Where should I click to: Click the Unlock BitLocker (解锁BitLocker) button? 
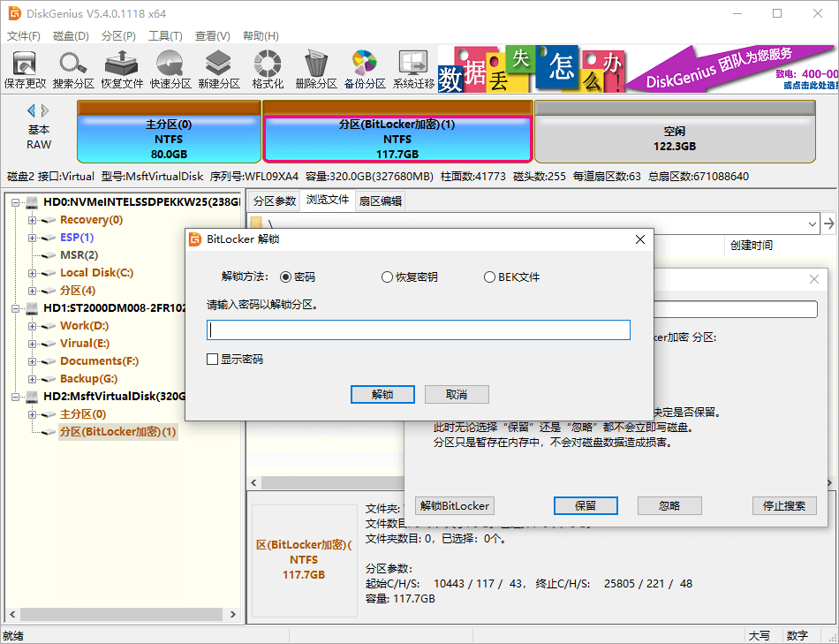pyautogui.click(x=454, y=506)
